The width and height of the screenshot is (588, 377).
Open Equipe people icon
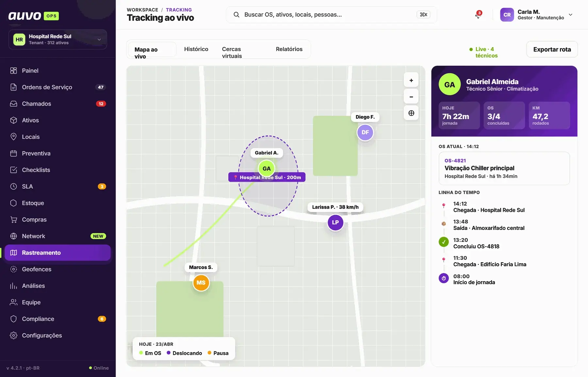pos(13,302)
